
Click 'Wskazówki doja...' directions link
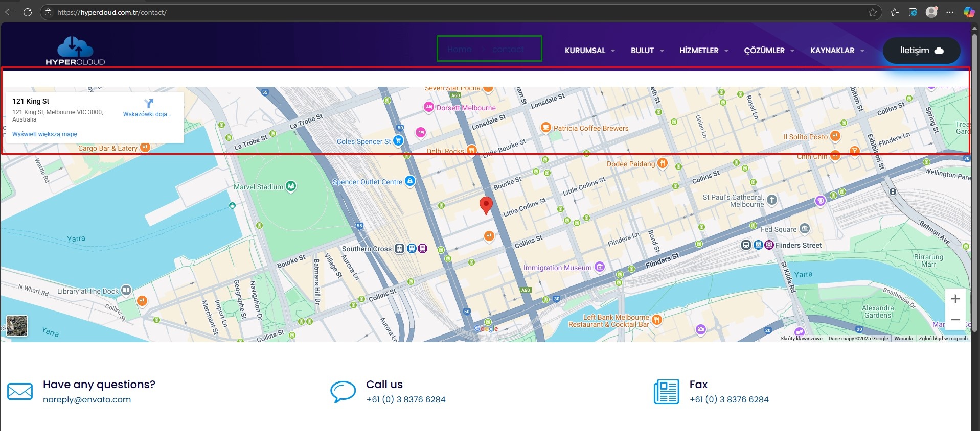pos(147,114)
